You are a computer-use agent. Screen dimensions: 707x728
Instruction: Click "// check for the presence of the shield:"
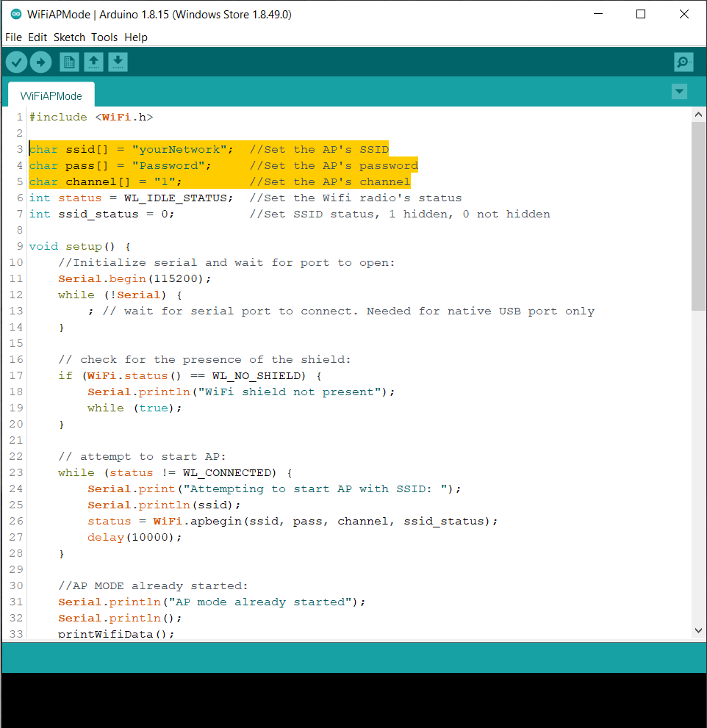coord(205,360)
